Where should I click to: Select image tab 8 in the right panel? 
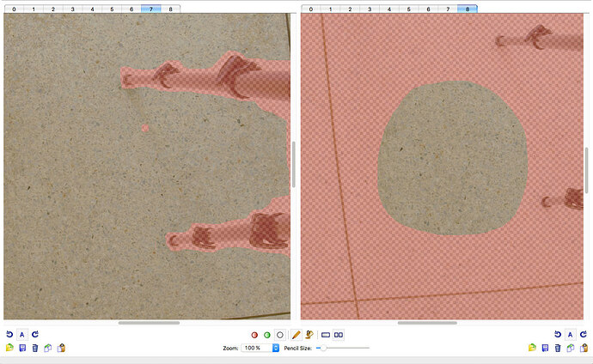pos(468,9)
